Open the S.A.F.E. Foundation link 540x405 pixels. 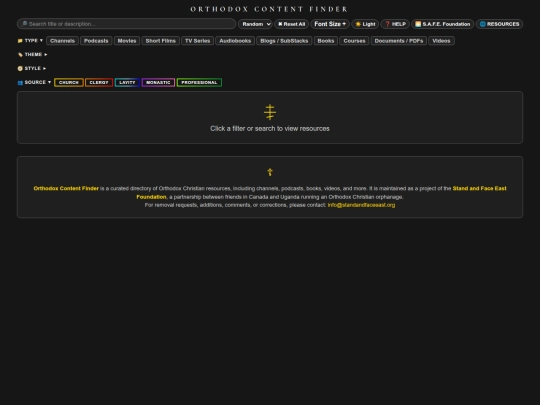tap(443, 24)
